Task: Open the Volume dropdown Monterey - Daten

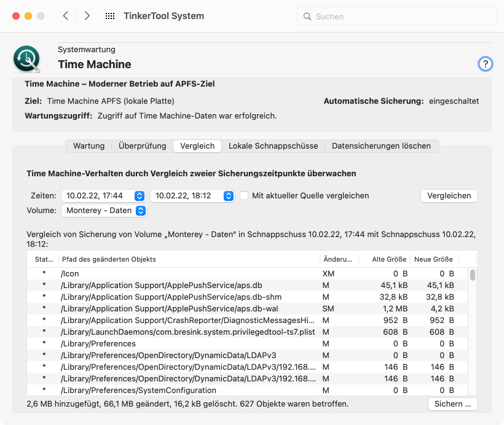Action: click(x=104, y=211)
